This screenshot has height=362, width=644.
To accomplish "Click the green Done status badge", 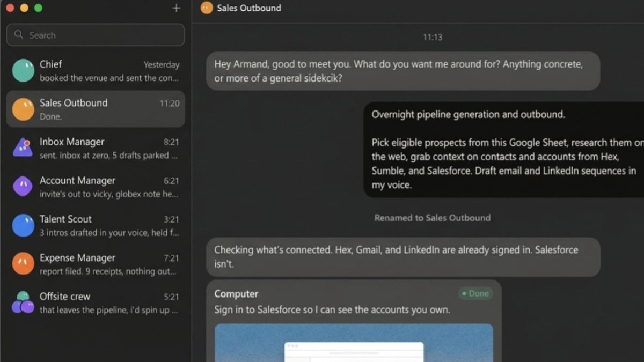I will 475,293.
